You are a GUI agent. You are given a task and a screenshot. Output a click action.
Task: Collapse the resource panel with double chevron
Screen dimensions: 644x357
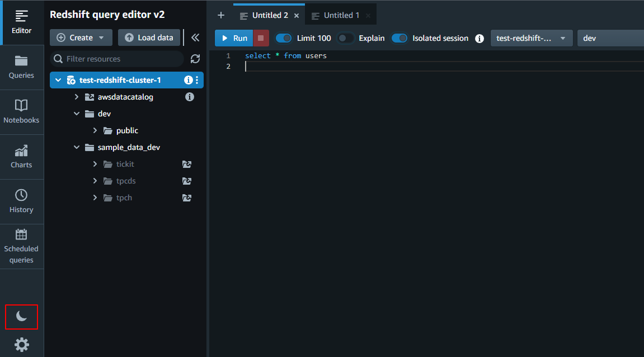(x=195, y=37)
